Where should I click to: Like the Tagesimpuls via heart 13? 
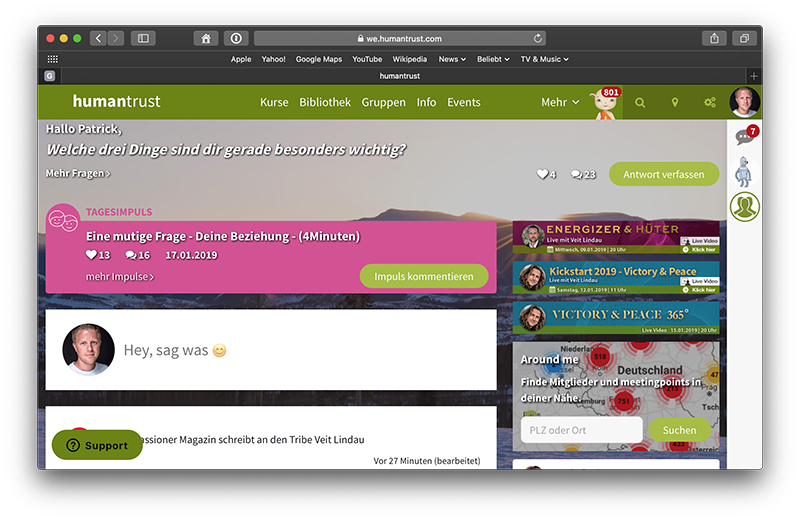[98, 255]
